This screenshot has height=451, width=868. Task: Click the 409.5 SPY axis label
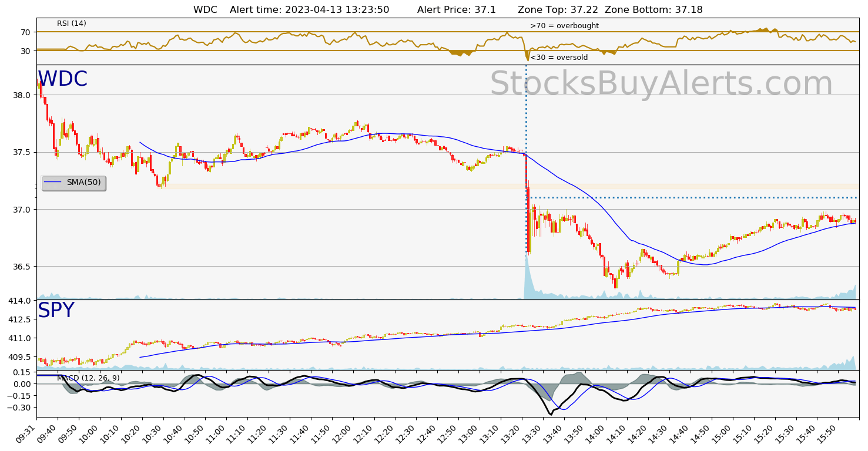click(x=21, y=357)
